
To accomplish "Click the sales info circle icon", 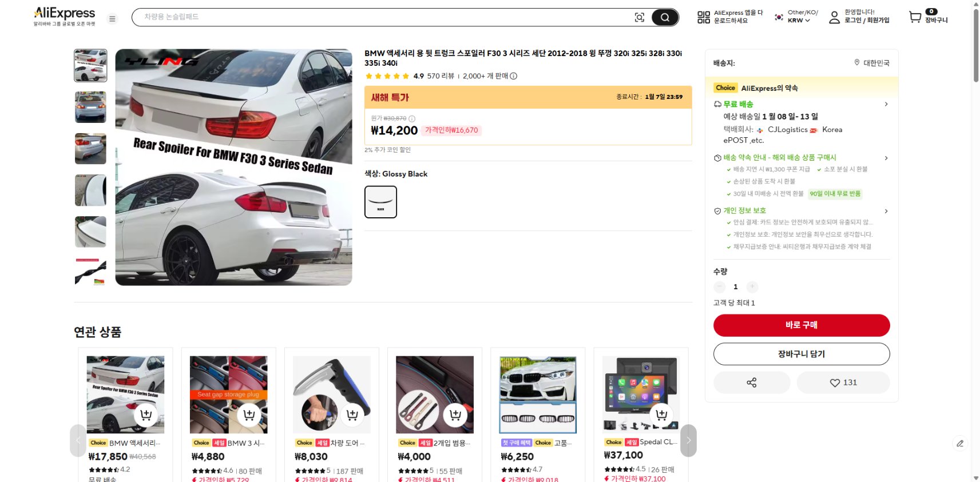I will 514,76.
